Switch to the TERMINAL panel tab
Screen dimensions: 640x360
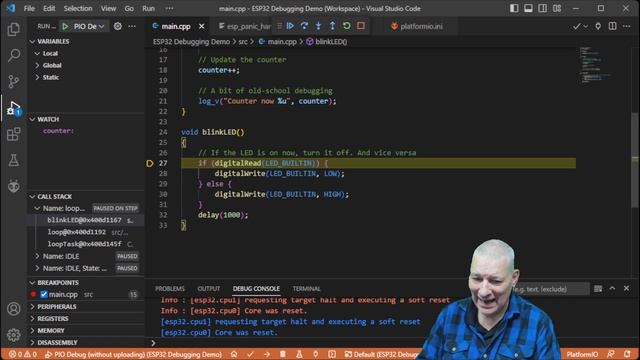307,289
